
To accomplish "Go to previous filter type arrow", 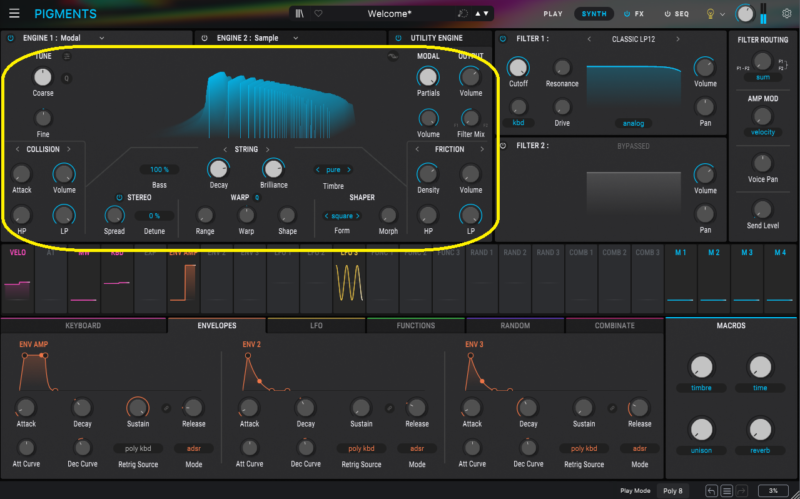I will pos(589,39).
